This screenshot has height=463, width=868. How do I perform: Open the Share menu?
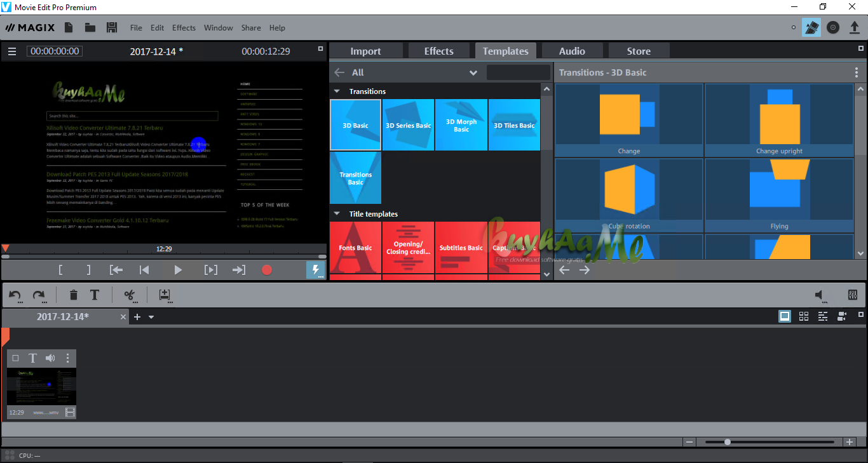click(251, 27)
